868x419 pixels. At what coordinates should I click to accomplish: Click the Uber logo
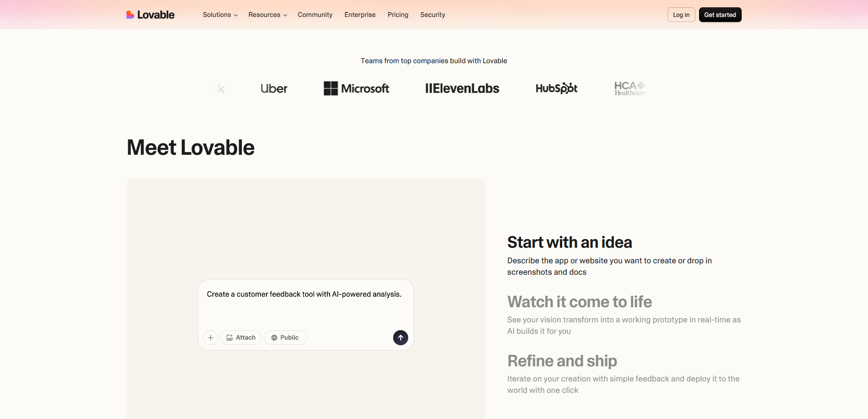(274, 88)
